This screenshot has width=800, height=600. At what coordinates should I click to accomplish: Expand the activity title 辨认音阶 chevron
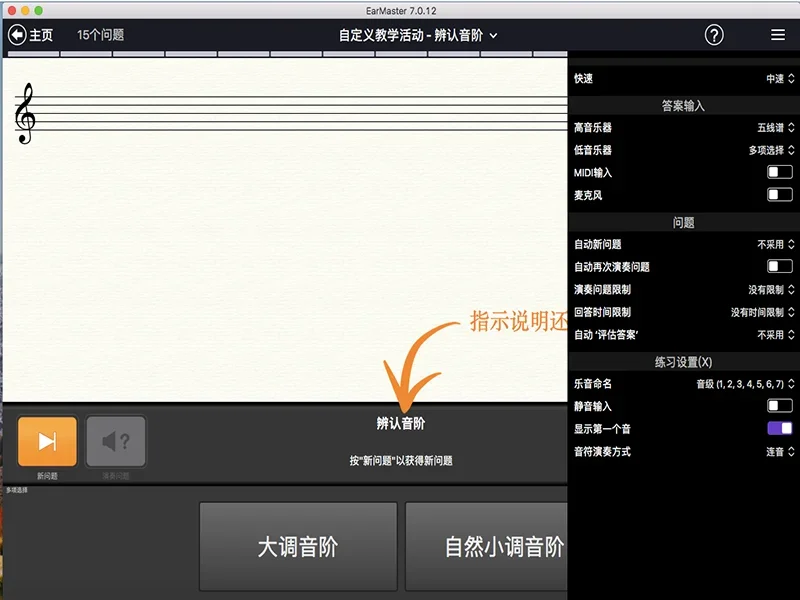[x=493, y=36]
